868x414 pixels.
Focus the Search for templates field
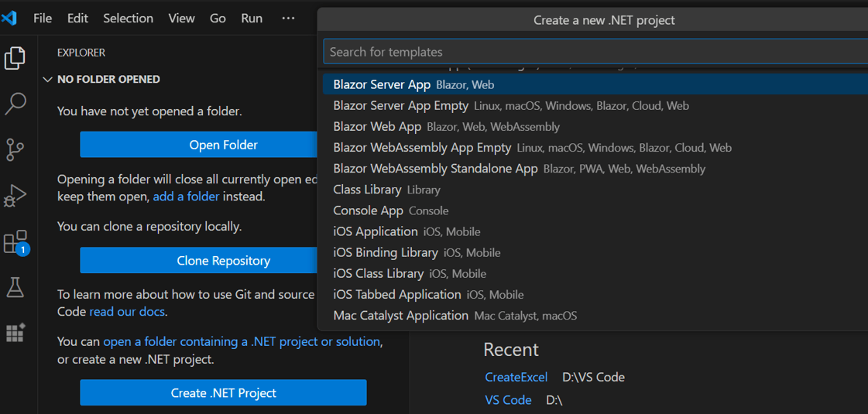tap(595, 52)
